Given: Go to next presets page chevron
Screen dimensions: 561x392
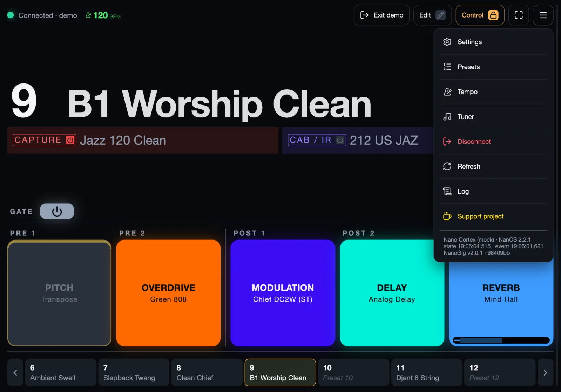Looking at the screenshot, I should pyautogui.click(x=545, y=372).
